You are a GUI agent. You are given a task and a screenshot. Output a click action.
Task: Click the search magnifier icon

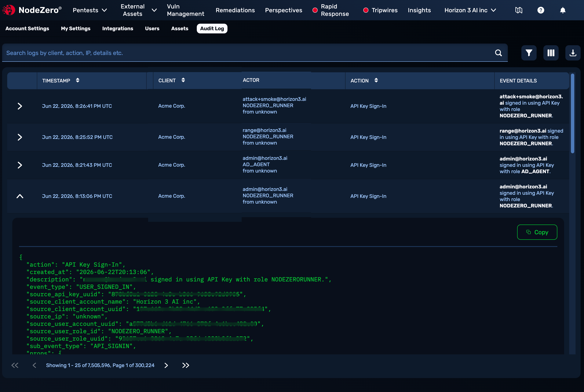point(499,53)
